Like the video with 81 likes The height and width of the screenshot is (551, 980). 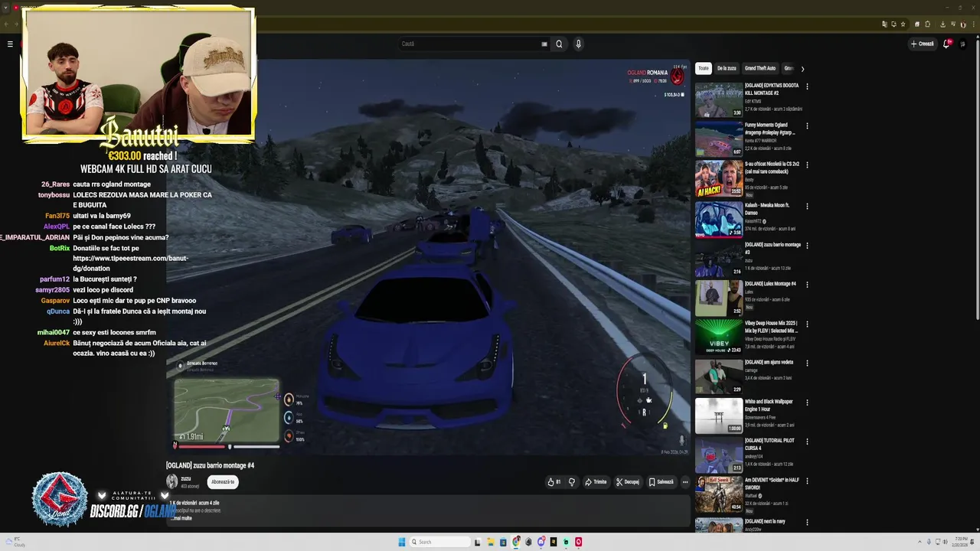(x=554, y=482)
